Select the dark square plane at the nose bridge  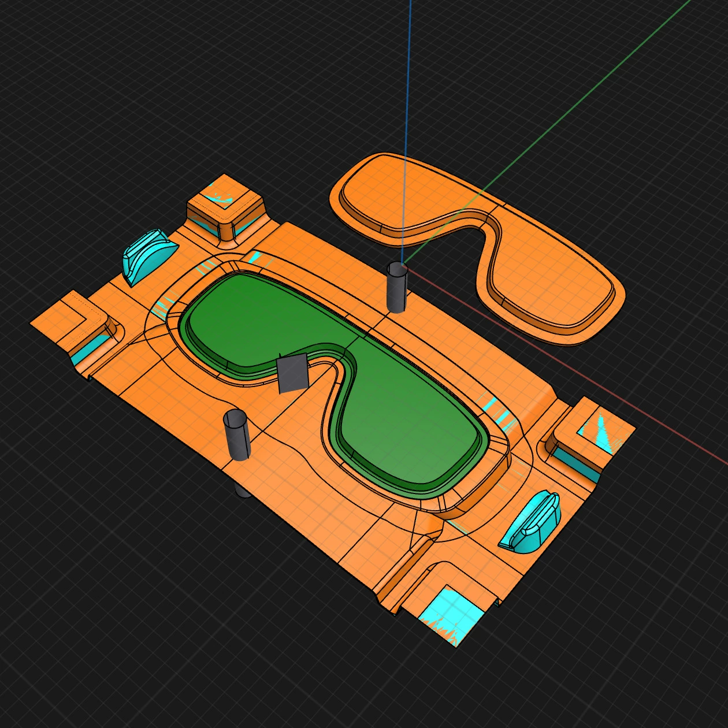(292, 373)
